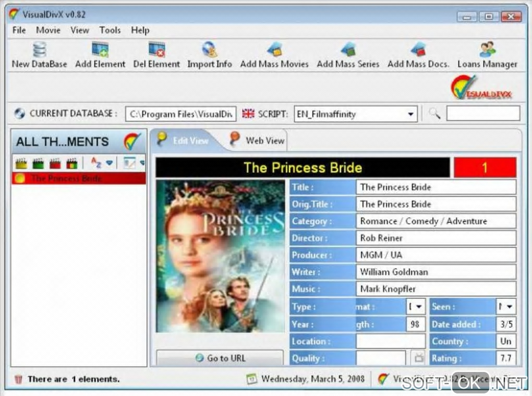This screenshot has width=532, height=396.
Task: Select The Princess Bride in the list
Action: [x=79, y=178]
